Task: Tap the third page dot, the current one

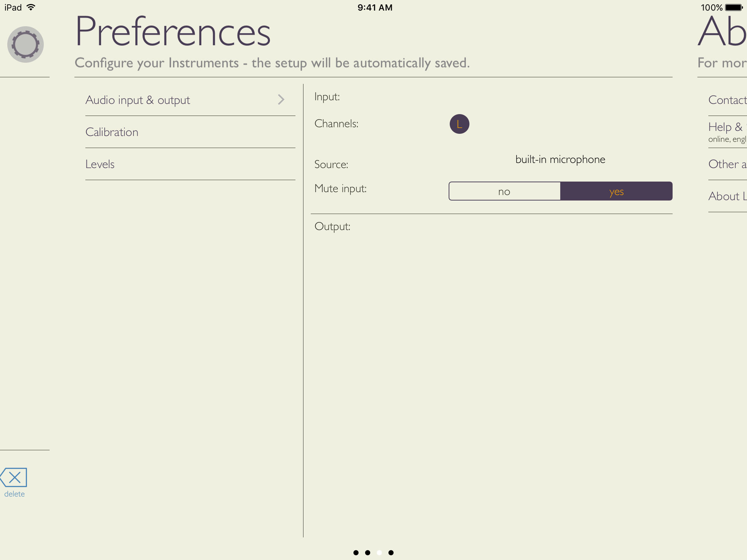Action: 379,553
